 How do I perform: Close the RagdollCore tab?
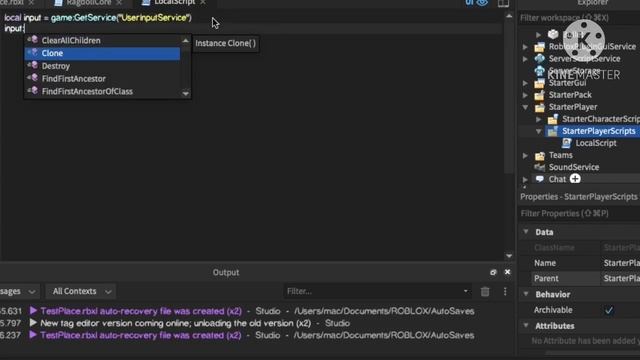(119, 2)
